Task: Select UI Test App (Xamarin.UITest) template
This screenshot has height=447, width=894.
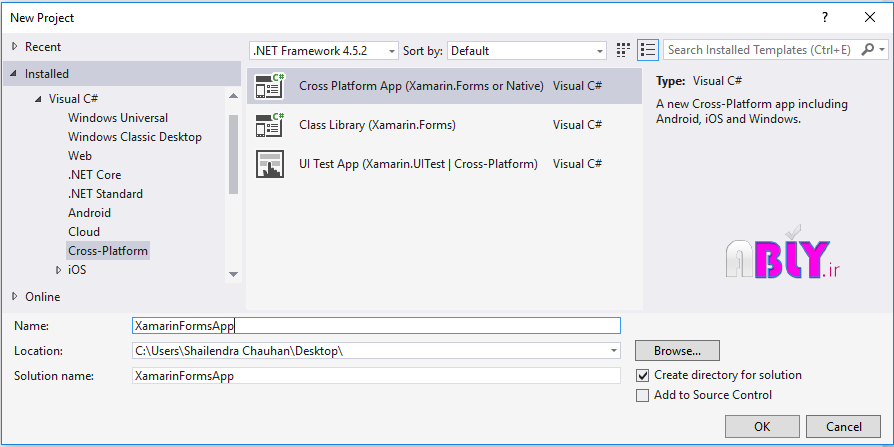Action: point(444,164)
